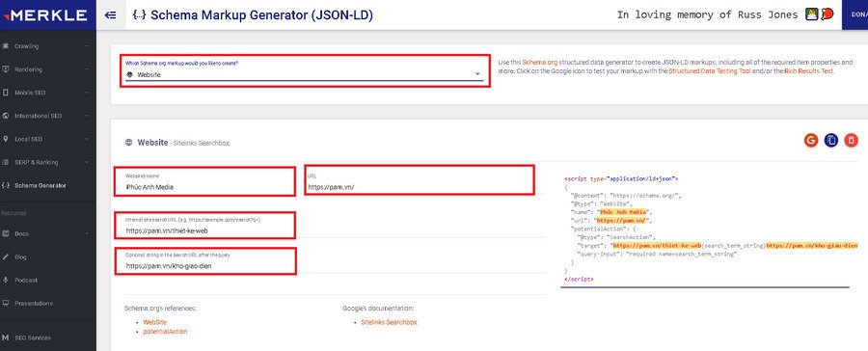
Task: Click the Presentations screen icon
Action: point(6,304)
